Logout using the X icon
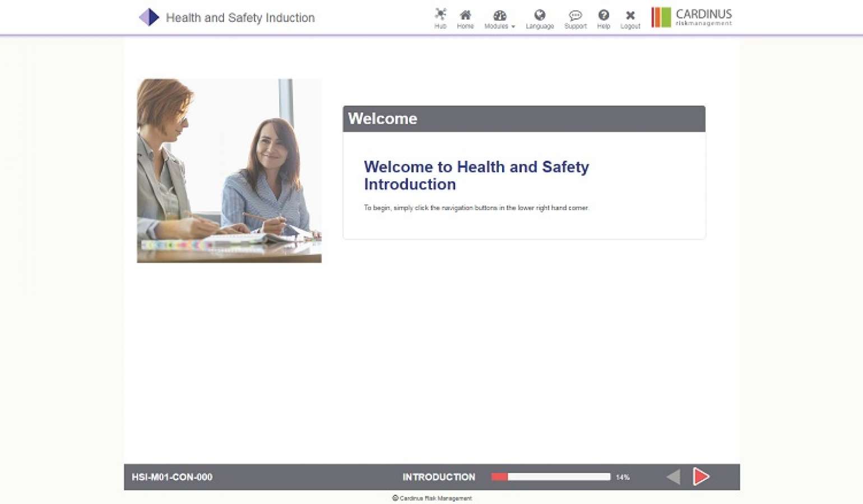 tap(630, 15)
